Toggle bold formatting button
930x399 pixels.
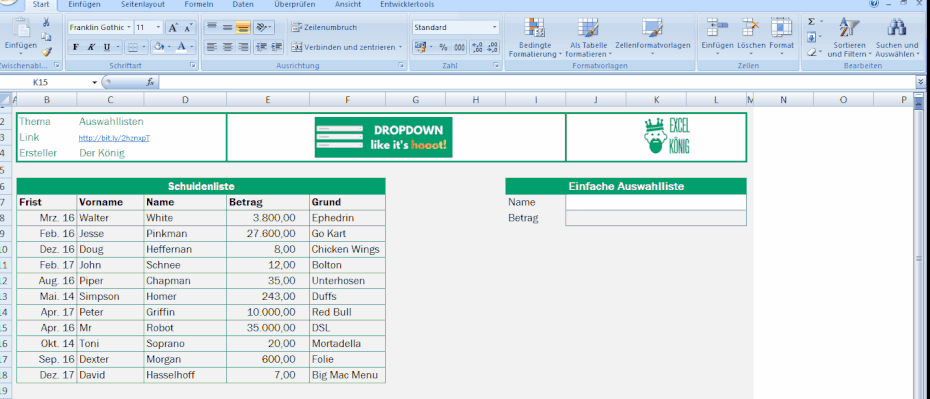pyautogui.click(x=75, y=47)
